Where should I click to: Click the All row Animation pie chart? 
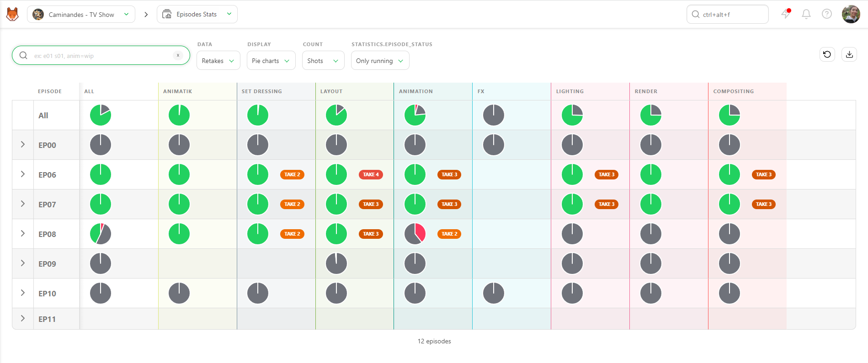(x=415, y=115)
